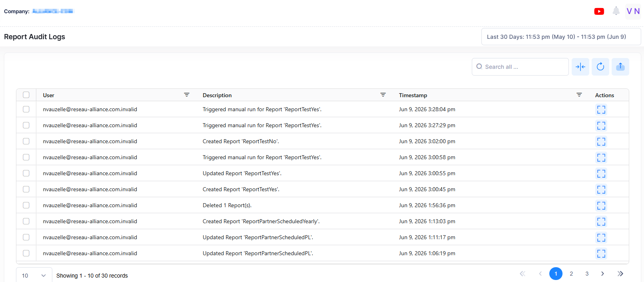Viewport: 644px width, 282px height.
Task: Open the notifications bell
Action: (x=616, y=11)
